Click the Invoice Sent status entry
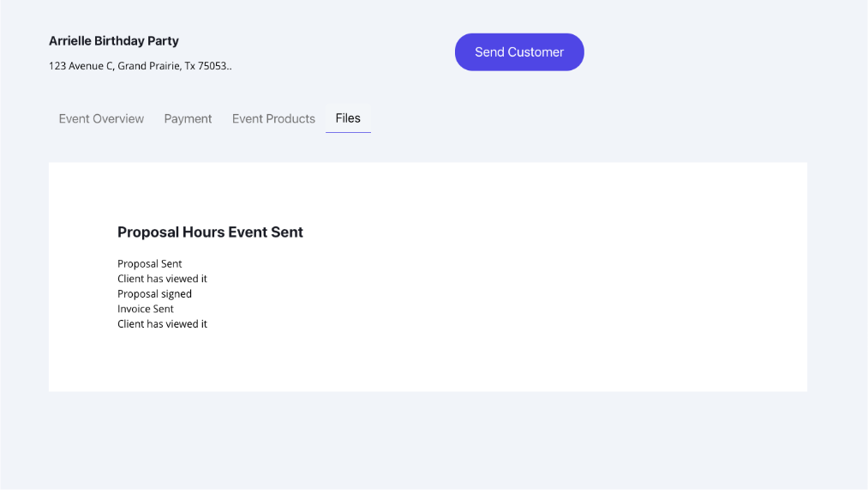This screenshot has width=868, height=494. (145, 309)
